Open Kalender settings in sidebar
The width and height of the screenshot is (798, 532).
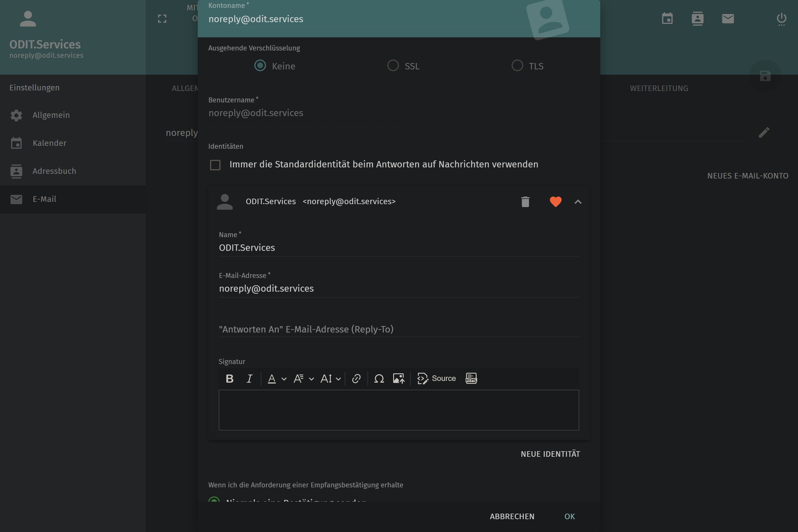click(x=49, y=143)
